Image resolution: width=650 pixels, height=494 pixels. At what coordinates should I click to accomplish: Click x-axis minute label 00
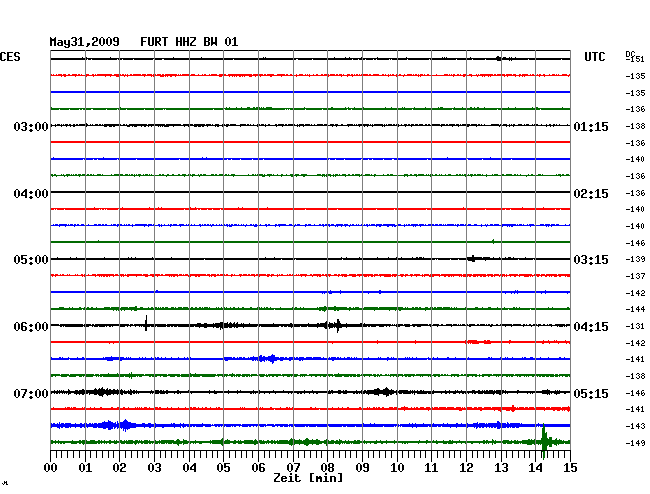(x=51, y=467)
